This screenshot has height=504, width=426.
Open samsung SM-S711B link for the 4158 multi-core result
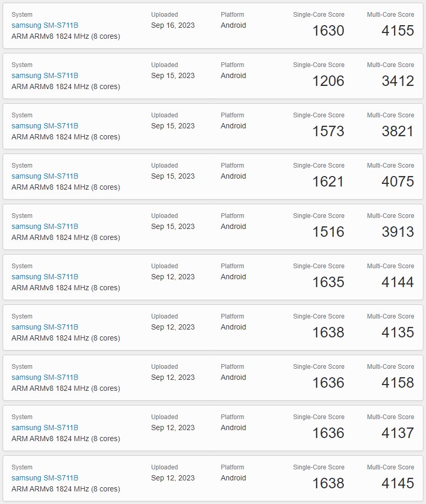[x=45, y=377]
